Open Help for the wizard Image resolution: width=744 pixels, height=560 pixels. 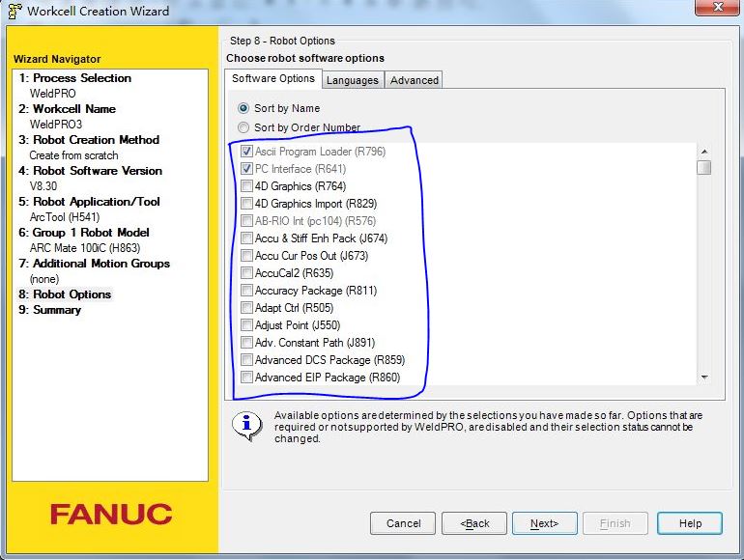[x=689, y=523]
